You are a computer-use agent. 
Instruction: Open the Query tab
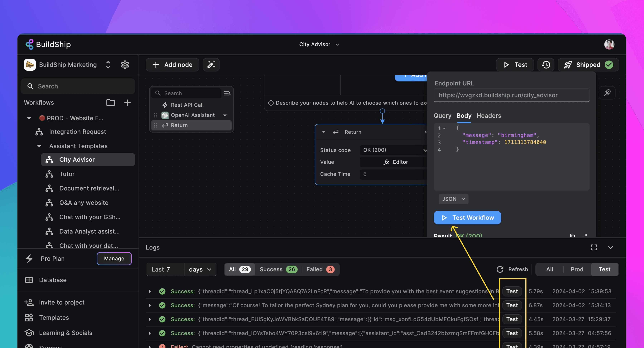coord(442,116)
